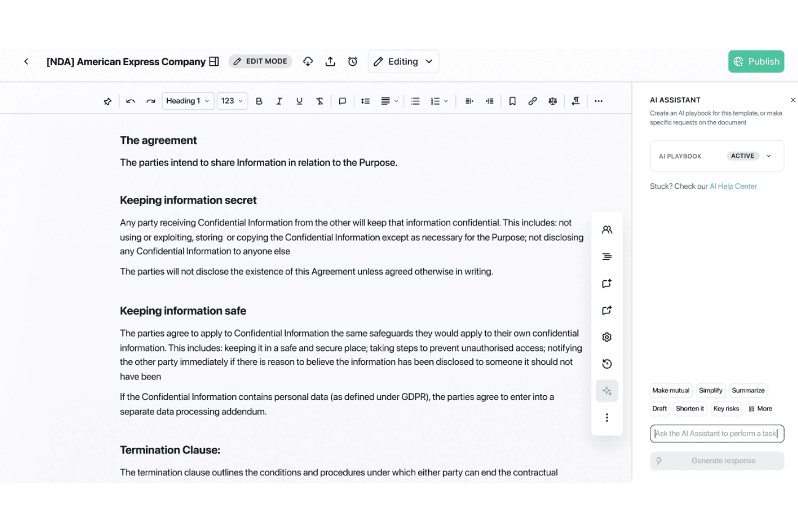Pin the formatting toolbar
798x532 pixels.
point(108,101)
